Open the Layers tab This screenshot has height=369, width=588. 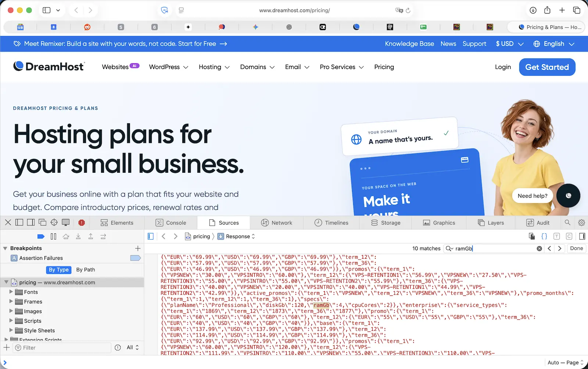click(491, 222)
